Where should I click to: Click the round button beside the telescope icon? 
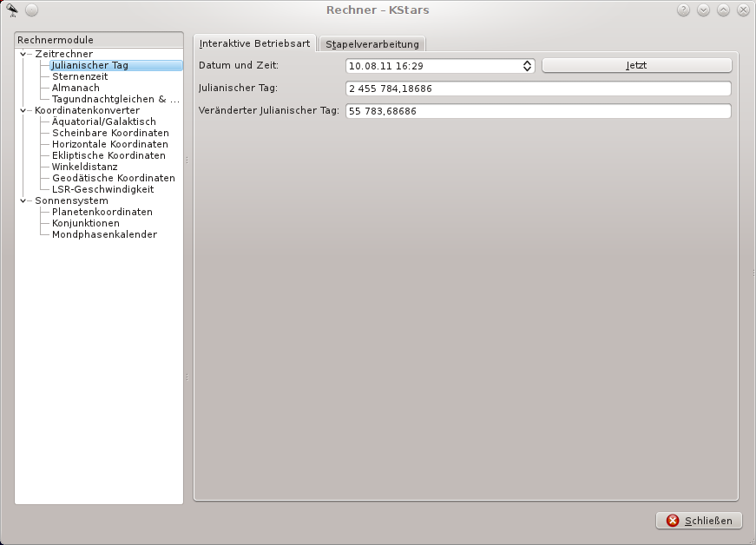(x=31, y=10)
